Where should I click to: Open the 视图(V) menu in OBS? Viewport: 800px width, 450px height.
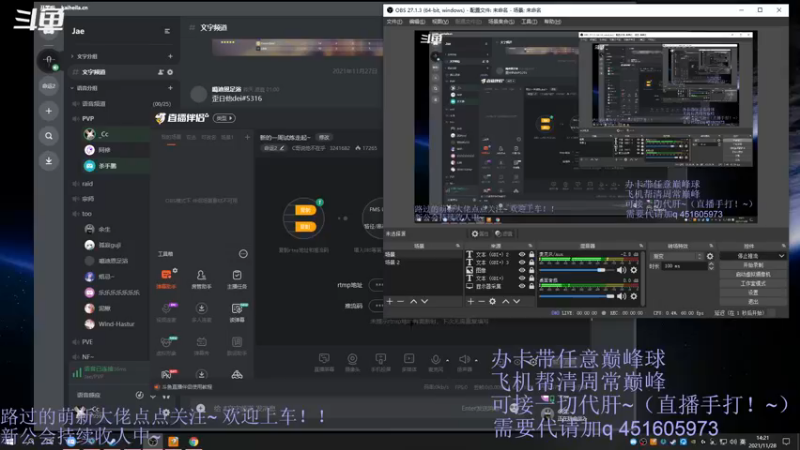coord(440,21)
